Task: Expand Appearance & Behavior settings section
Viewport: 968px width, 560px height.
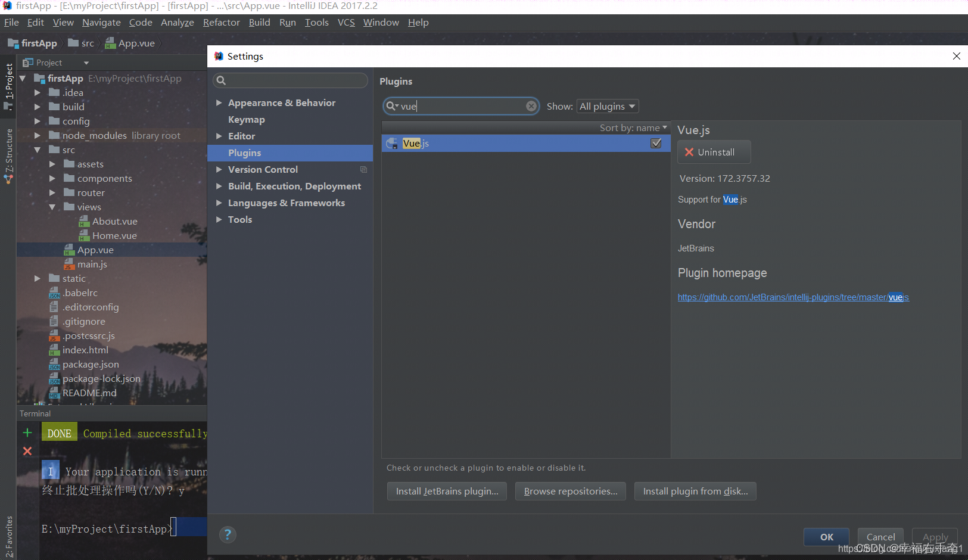Action: click(219, 102)
